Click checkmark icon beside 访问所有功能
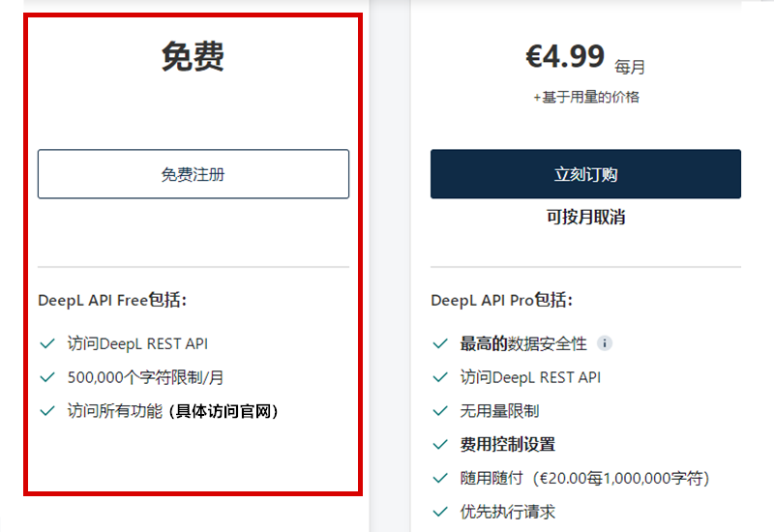The width and height of the screenshot is (774, 532). coord(46,411)
